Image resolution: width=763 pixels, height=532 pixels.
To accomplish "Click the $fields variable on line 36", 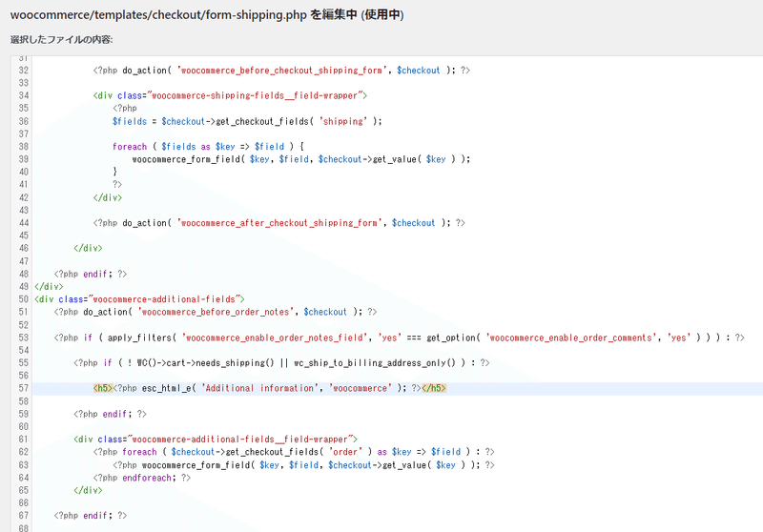I will point(130,121).
